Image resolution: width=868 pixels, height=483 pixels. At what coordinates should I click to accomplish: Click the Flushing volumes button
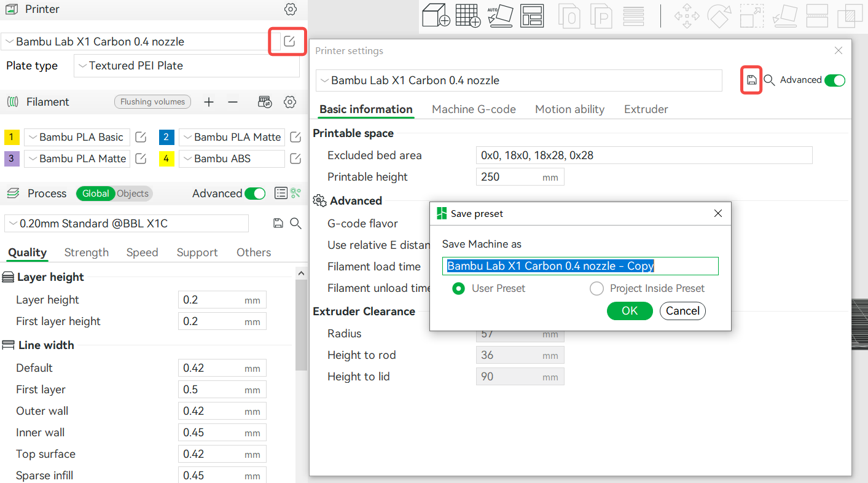[x=152, y=102]
